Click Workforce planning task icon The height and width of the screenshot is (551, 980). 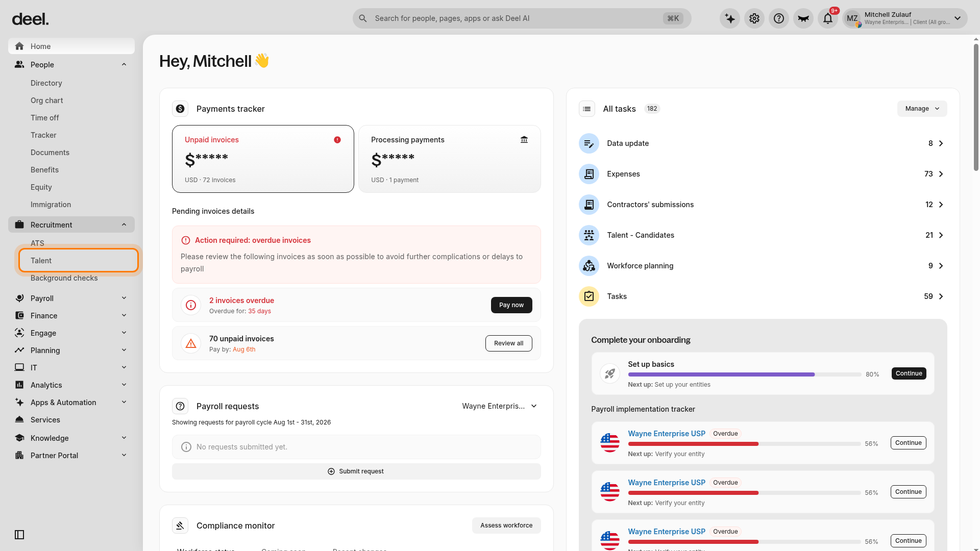coord(589,266)
